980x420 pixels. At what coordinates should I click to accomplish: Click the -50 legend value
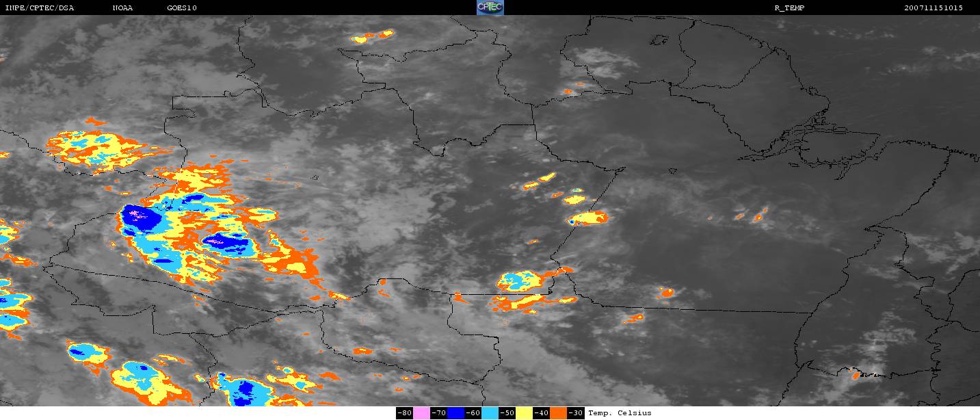tap(507, 413)
